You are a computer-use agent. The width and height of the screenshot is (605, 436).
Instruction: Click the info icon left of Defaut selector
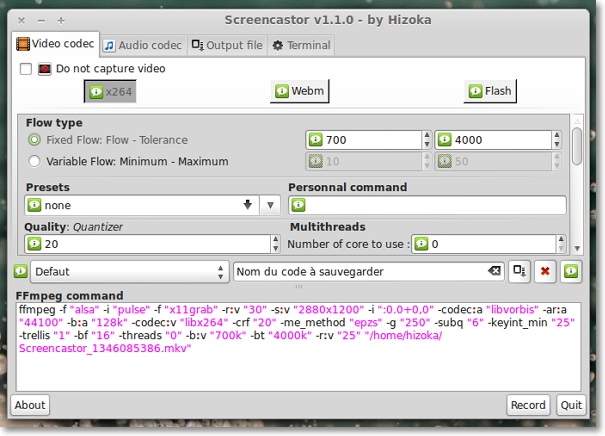(20, 271)
